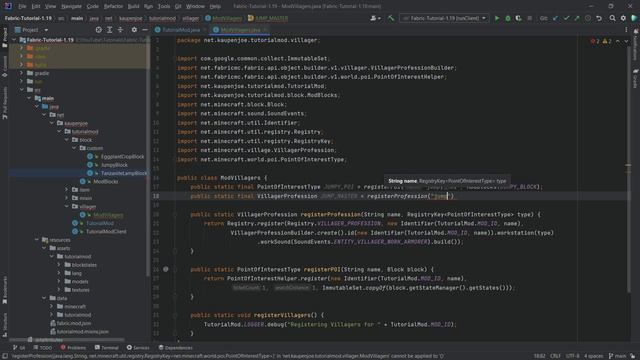640x360 pixels.
Task: Open the run configuration dropdown
Action: (x=444, y=18)
